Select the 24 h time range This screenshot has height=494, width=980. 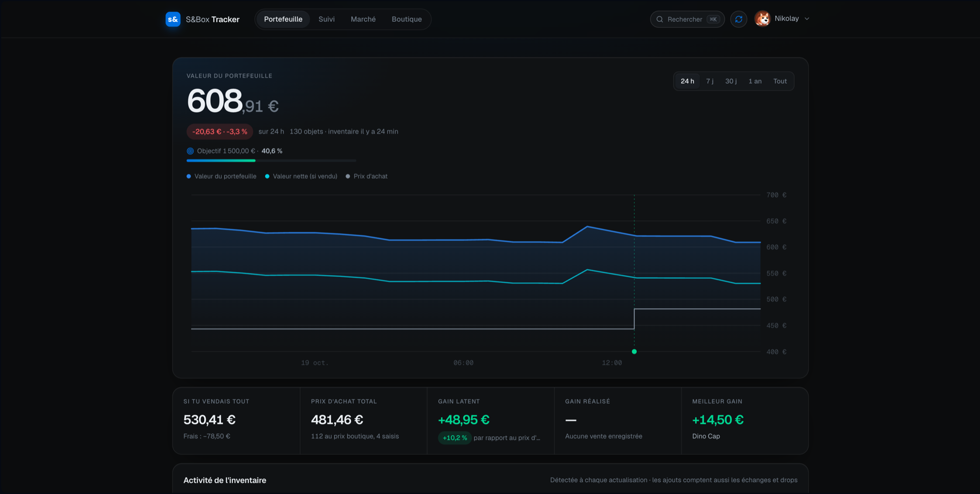[x=688, y=81]
